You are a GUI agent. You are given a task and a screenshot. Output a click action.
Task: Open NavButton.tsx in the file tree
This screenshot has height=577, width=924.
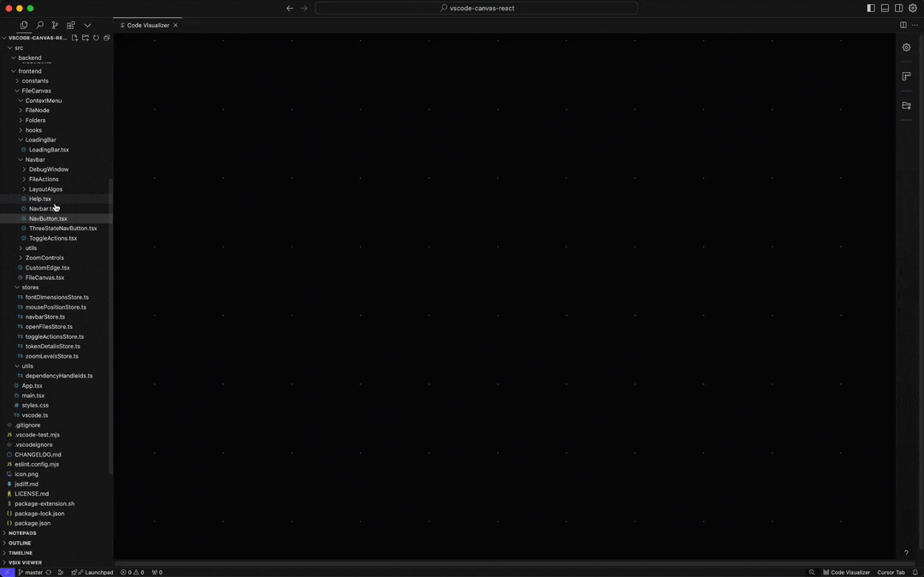[48, 218]
